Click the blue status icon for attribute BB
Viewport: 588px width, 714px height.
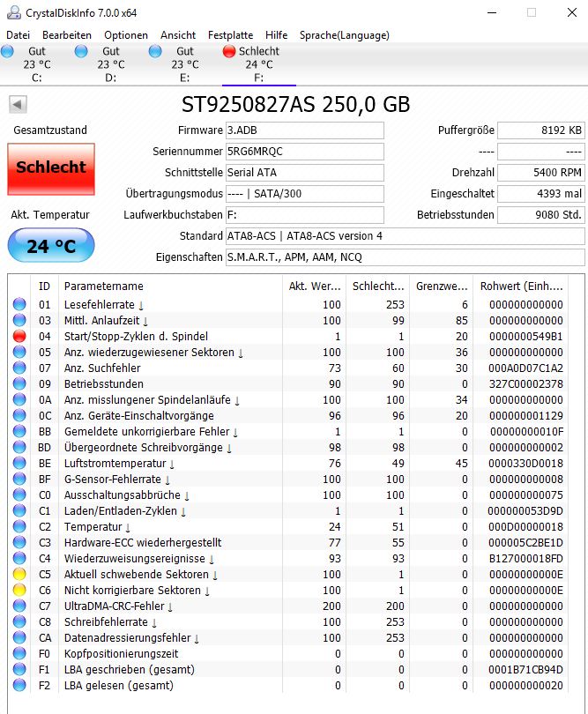[19, 431]
